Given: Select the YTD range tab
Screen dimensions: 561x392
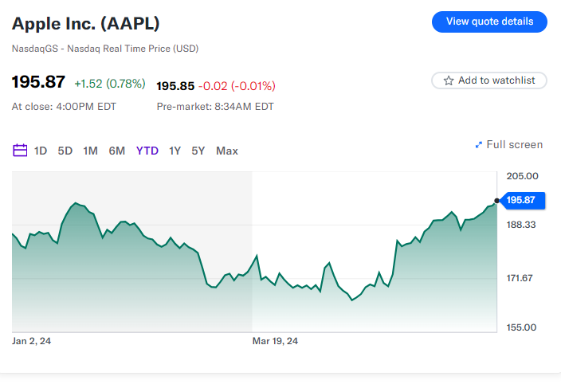Looking at the screenshot, I should click(x=147, y=151).
